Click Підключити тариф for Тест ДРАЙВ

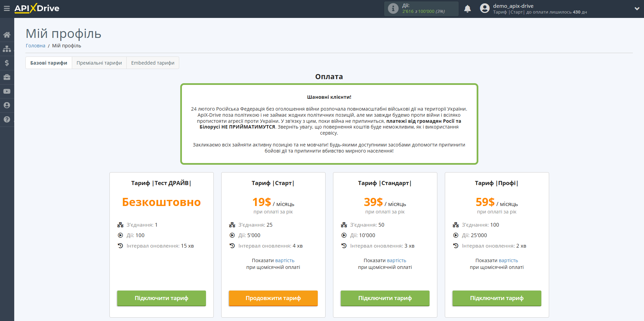click(x=162, y=298)
